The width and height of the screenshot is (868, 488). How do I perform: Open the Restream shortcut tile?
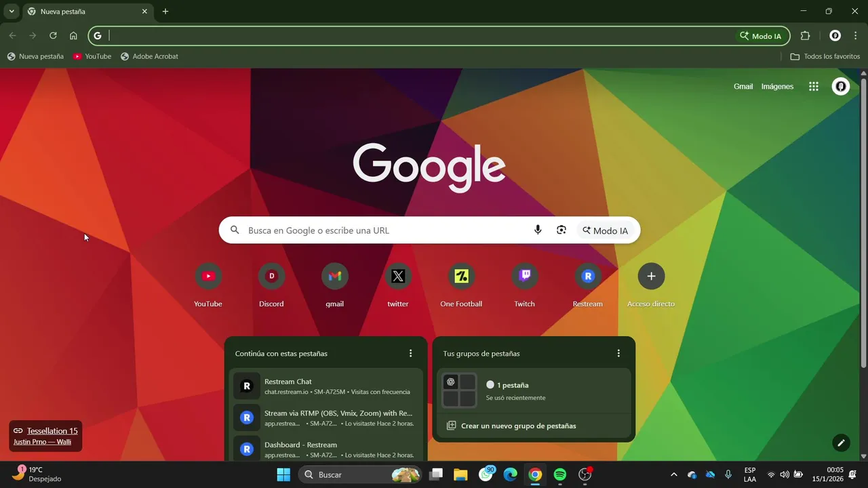(588, 285)
